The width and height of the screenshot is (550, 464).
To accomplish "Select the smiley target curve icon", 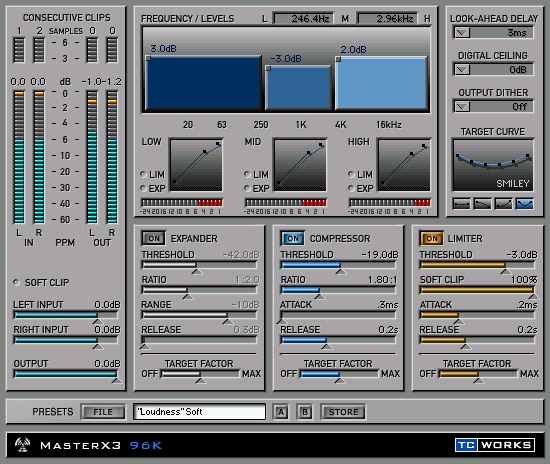I will click(x=525, y=204).
